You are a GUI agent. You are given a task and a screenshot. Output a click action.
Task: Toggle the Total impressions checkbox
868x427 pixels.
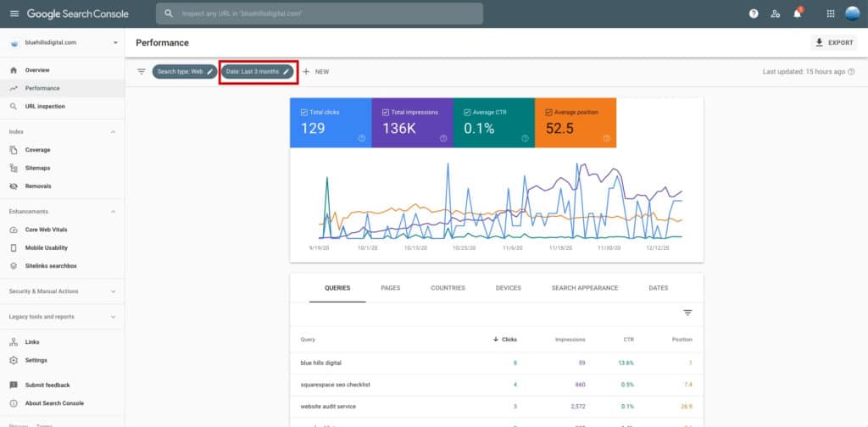click(x=386, y=113)
